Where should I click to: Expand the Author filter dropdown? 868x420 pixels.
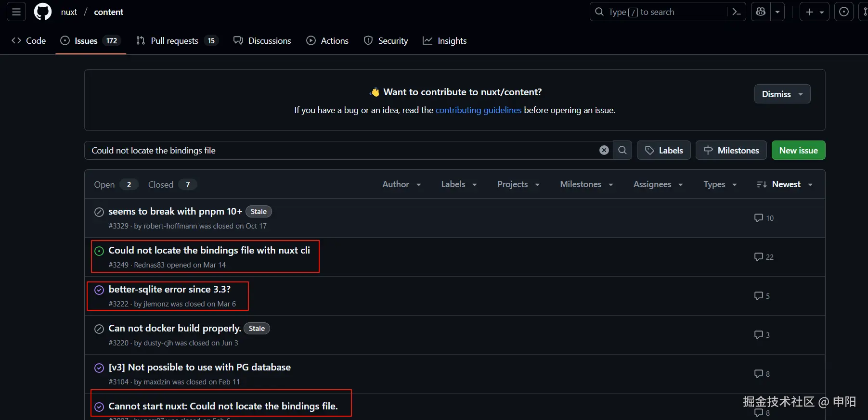(402, 184)
